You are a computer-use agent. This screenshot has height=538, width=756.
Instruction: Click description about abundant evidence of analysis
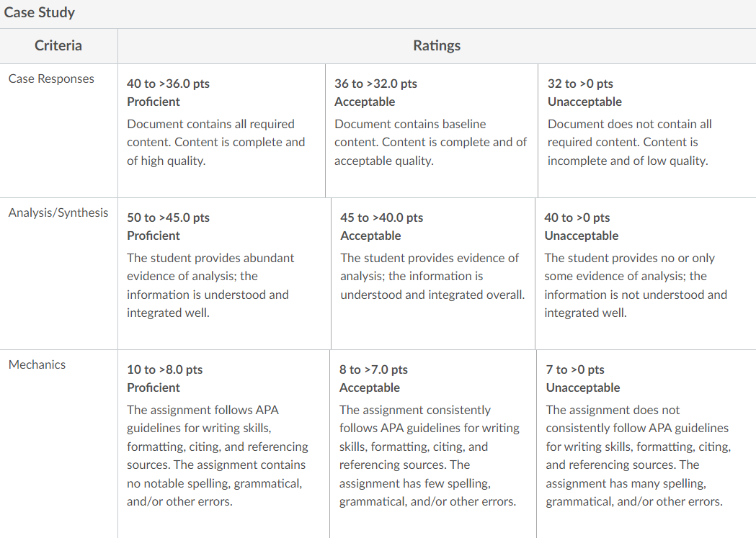tap(210, 285)
